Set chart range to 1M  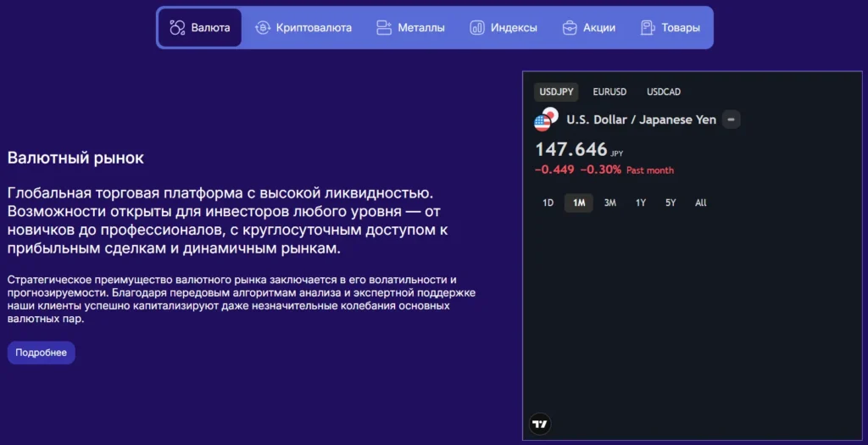pos(579,203)
